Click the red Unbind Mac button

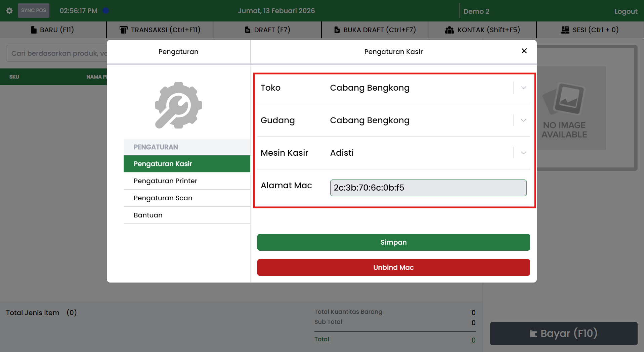click(x=393, y=267)
